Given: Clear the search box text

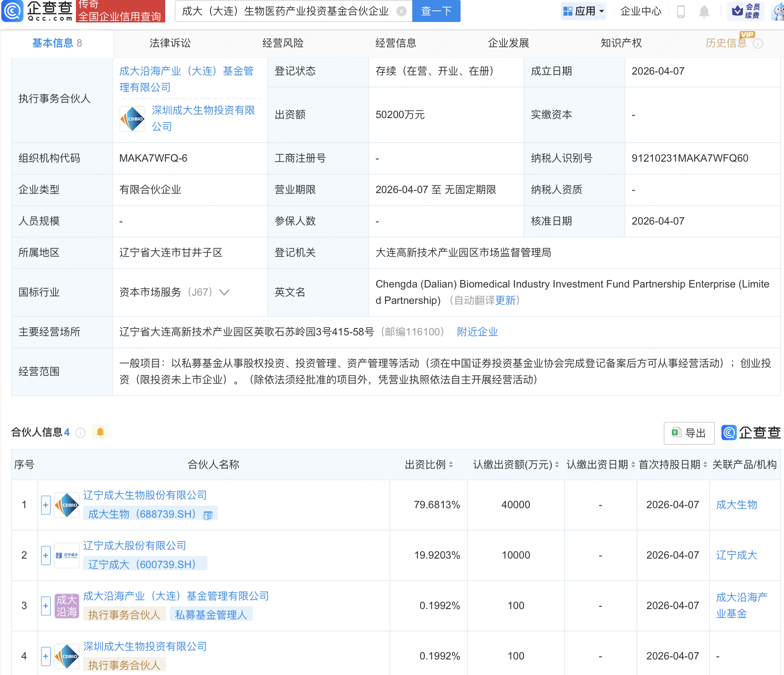Looking at the screenshot, I should tap(401, 11).
